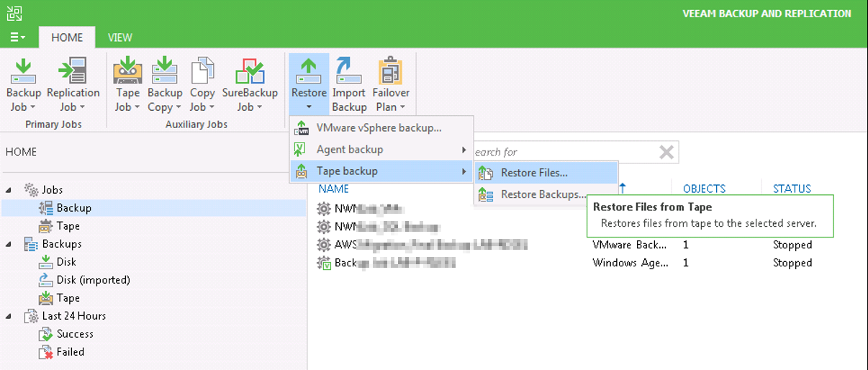The width and height of the screenshot is (868, 370).
Task: Open the Restore dropdown arrow
Action: (x=309, y=107)
